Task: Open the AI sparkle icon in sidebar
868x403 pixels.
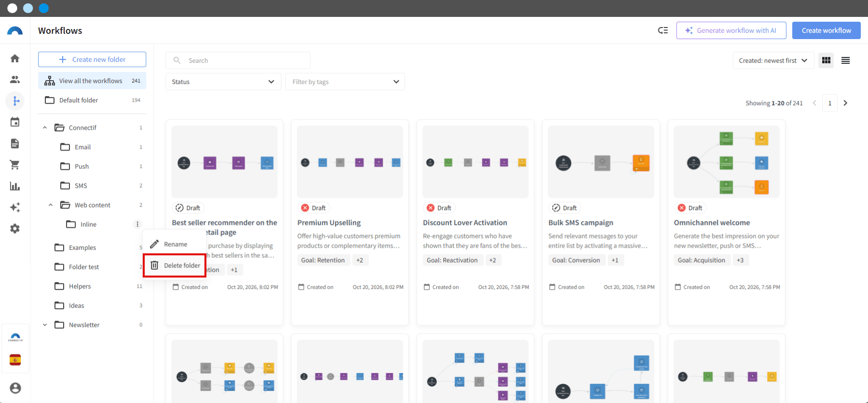Action: pos(15,207)
